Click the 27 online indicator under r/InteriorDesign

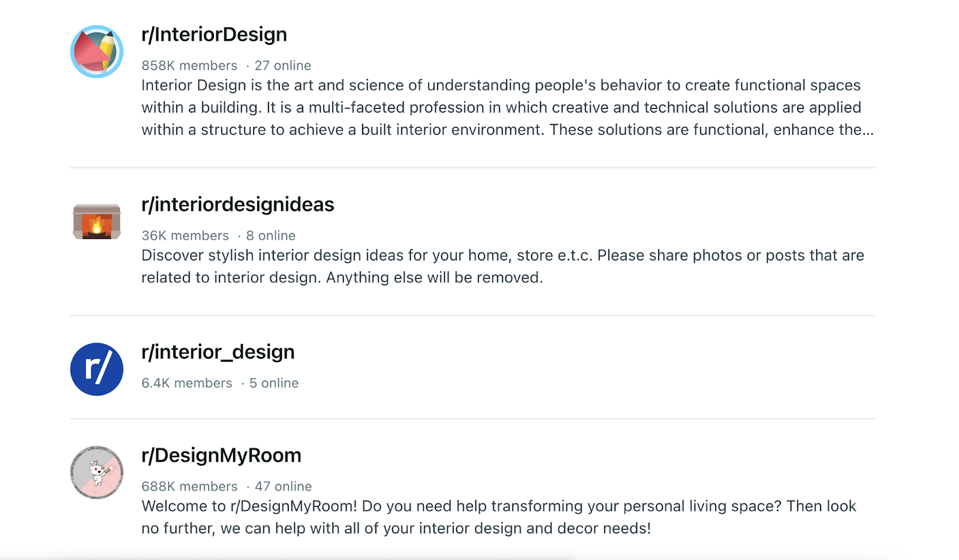coord(284,65)
